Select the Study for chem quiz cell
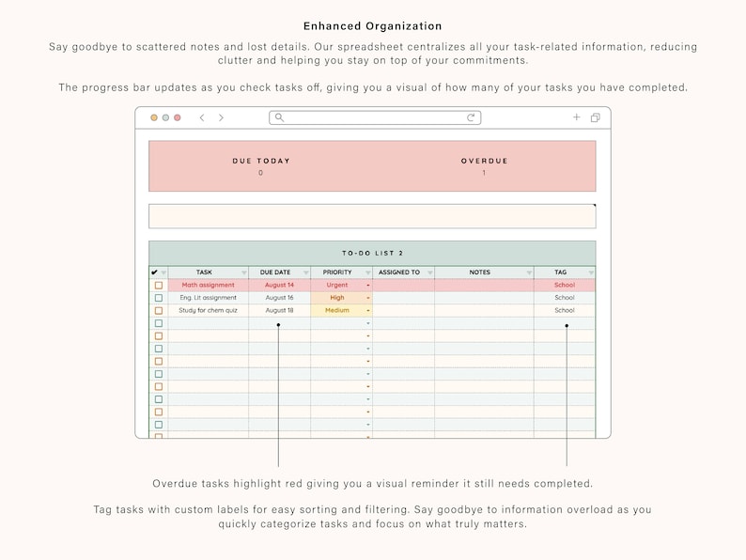This screenshot has width=746, height=560. tap(208, 310)
